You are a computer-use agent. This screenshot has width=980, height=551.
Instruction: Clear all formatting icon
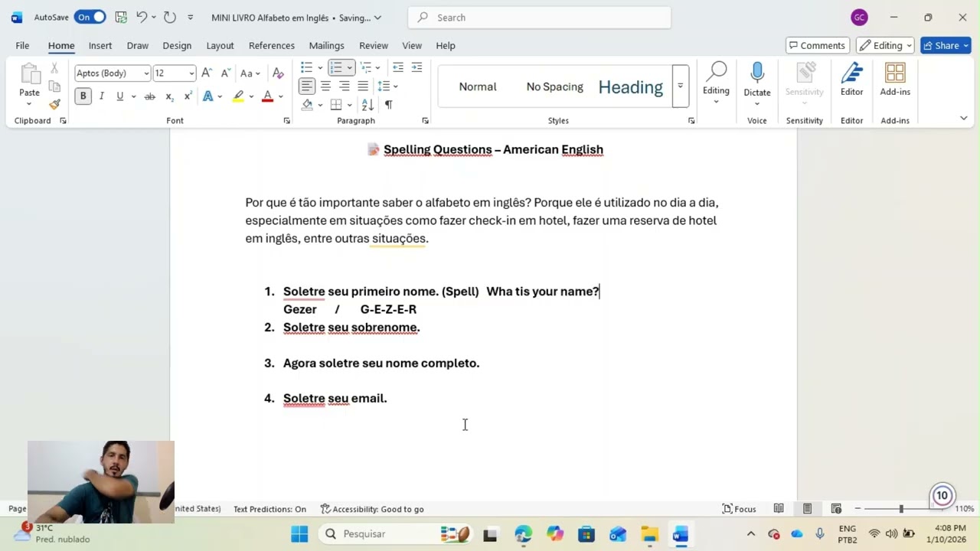(278, 73)
